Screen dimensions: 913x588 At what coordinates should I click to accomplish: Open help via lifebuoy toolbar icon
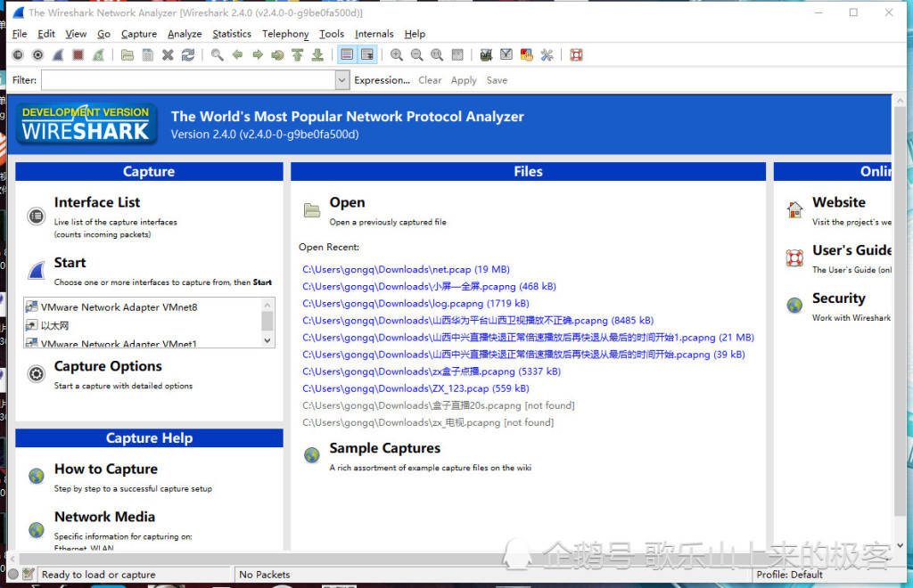[x=577, y=54]
